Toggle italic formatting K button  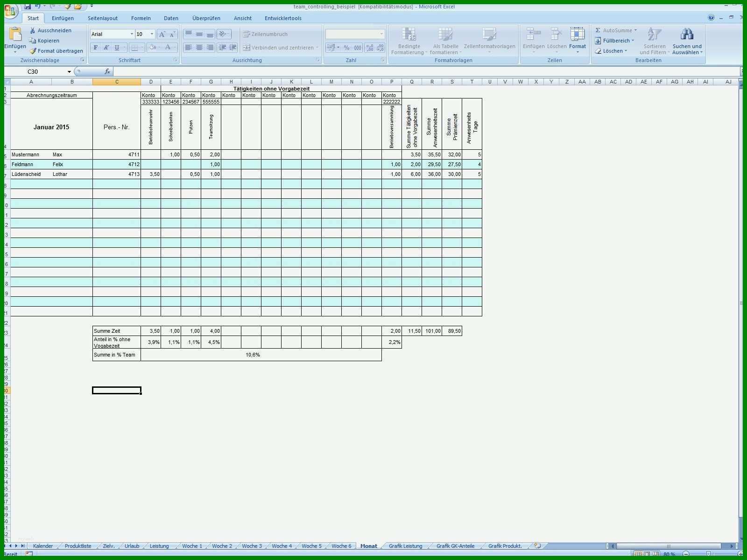click(106, 48)
